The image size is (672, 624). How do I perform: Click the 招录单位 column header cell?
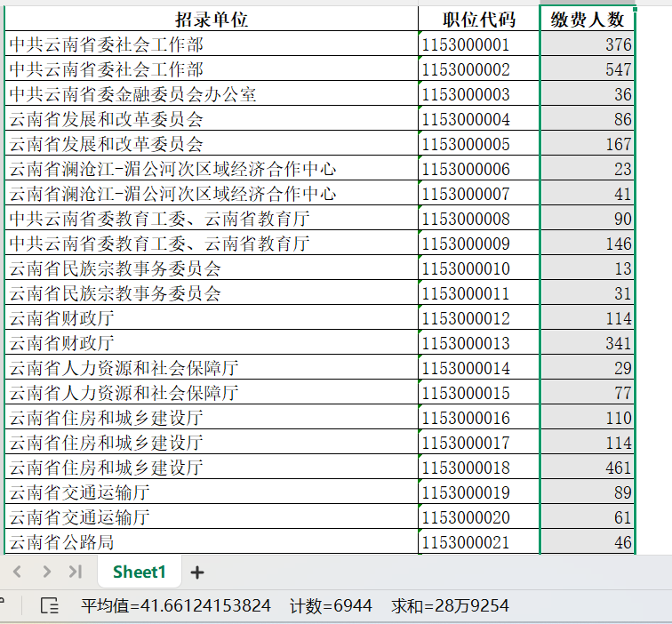tap(212, 20)
